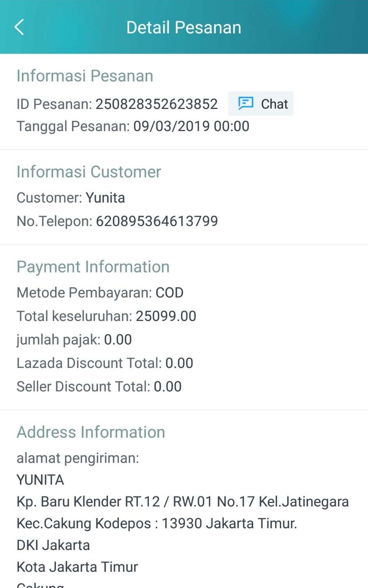Tap the Address Information section heading

point(91,432)
